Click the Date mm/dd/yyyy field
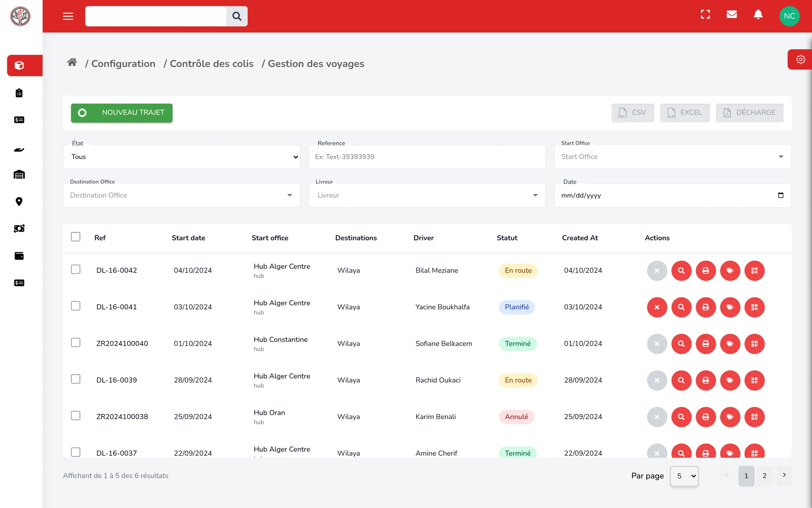The width and height of the screenshot is (812, 508). [x=672, y=196]
